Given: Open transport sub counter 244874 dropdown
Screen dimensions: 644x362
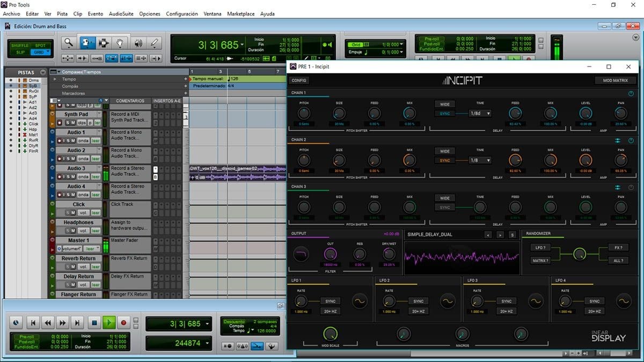Looking at the screenshot, I should 208,343.
